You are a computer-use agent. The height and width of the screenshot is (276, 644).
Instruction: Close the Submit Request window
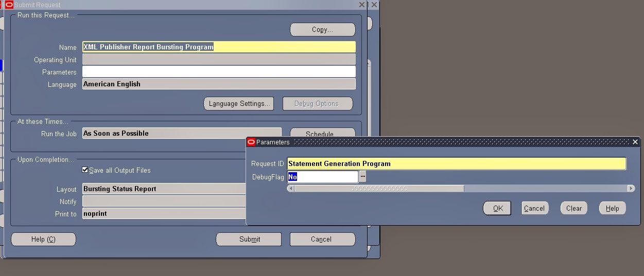[x=362, y=5]
